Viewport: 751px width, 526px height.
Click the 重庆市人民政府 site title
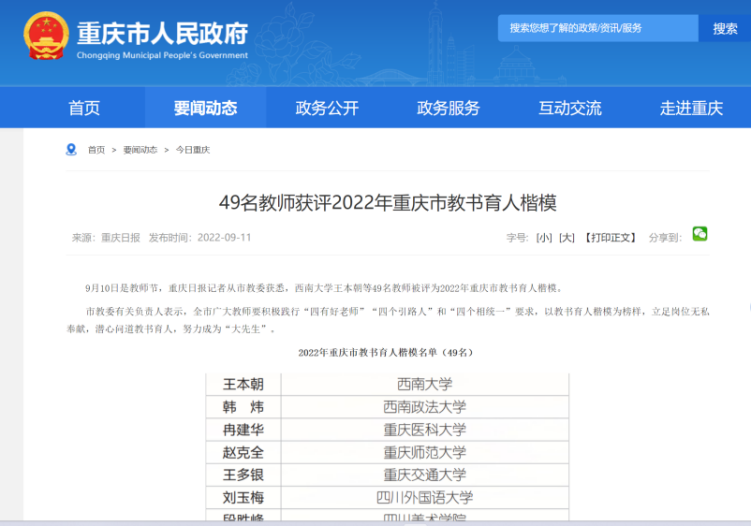pos(162,32)
